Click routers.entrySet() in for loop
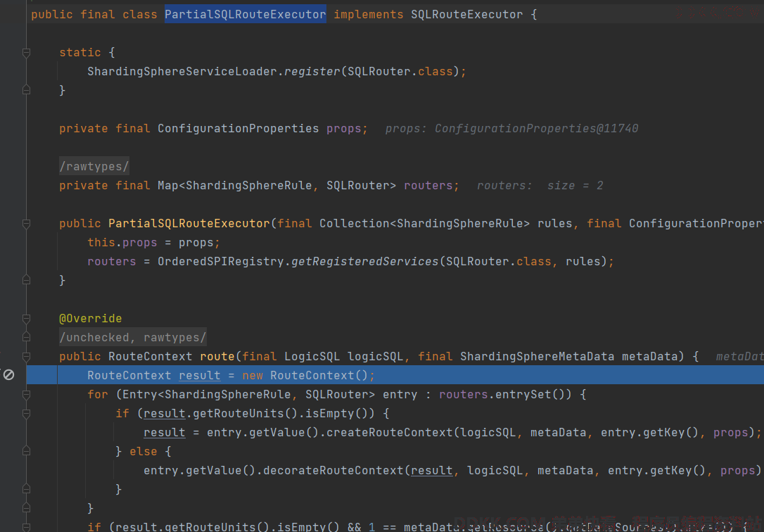The width and height of the screenshot is (764, 532). (x=505, y=395)
